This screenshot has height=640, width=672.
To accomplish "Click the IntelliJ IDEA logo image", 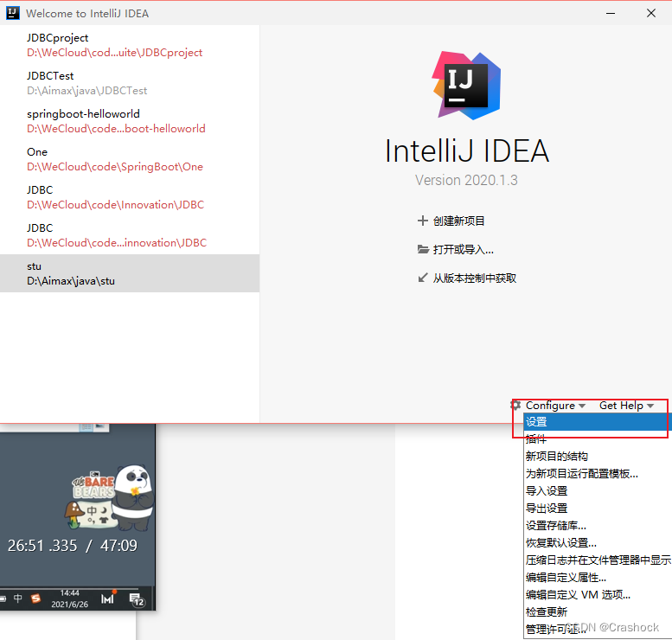I will click(x=466, y=86).
